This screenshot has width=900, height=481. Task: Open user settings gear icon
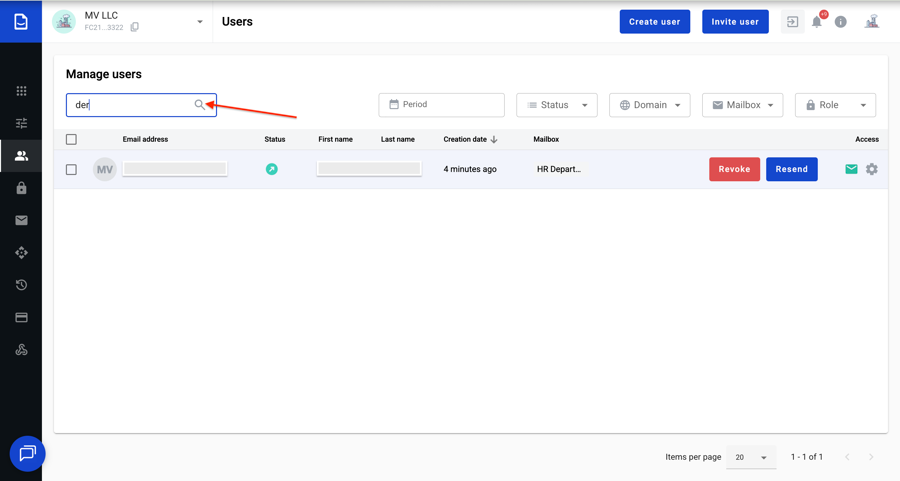click(872, 170)
